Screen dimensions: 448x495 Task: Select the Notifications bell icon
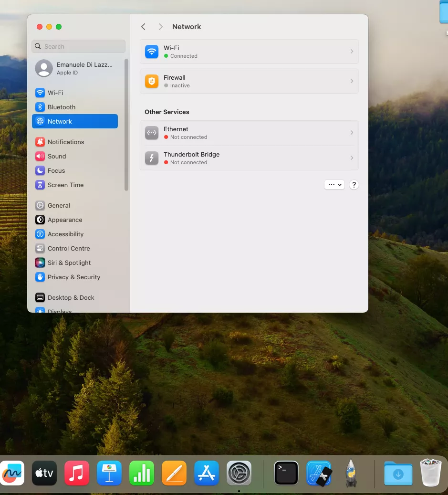[40, 142]
